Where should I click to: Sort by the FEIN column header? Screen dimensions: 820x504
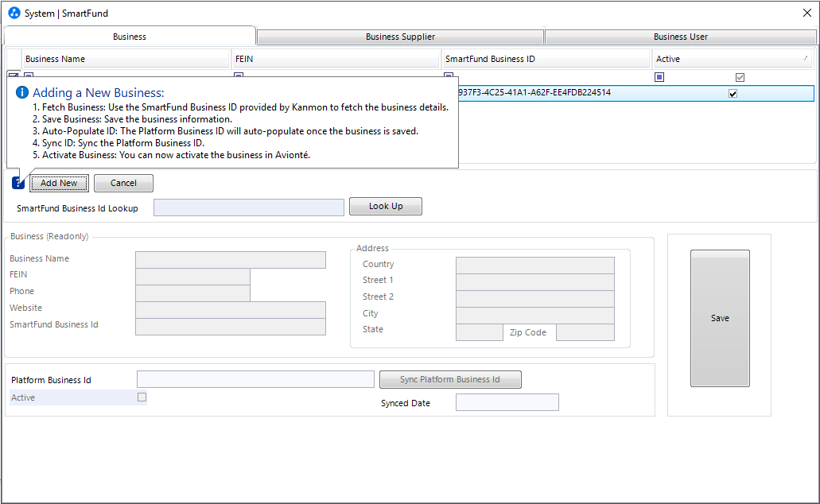(336, 59)
